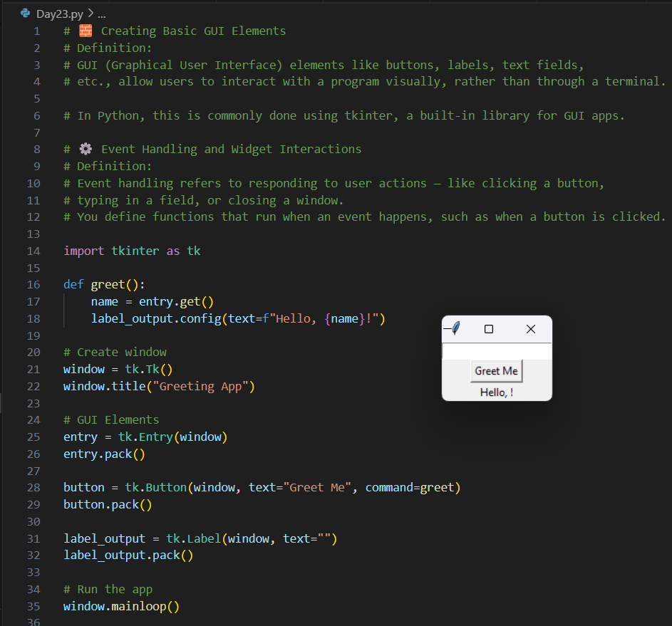
Task: Maximize the Greeting App window
Action: [489, 329]
